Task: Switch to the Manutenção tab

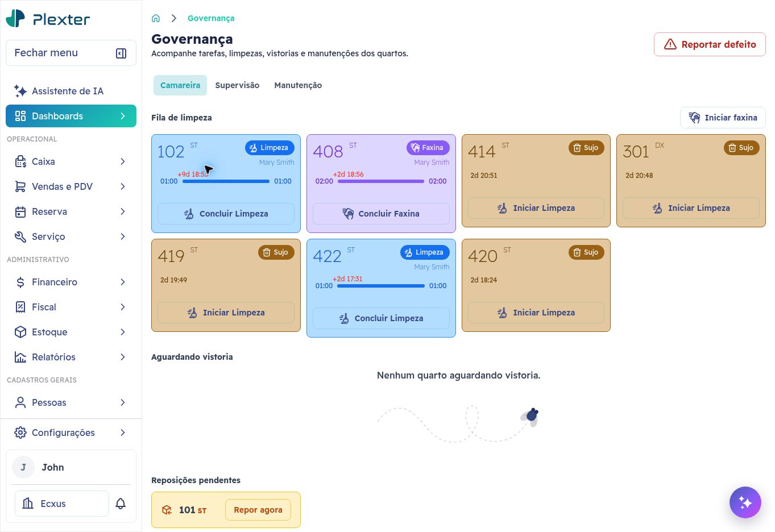Action: (298, 85)
